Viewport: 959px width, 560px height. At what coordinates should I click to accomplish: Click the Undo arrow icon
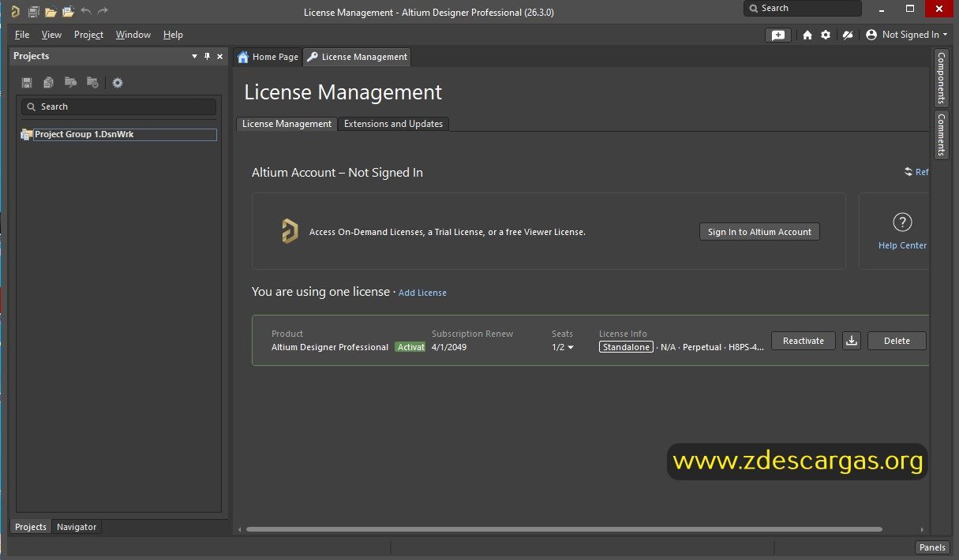(x=86, y=11)
